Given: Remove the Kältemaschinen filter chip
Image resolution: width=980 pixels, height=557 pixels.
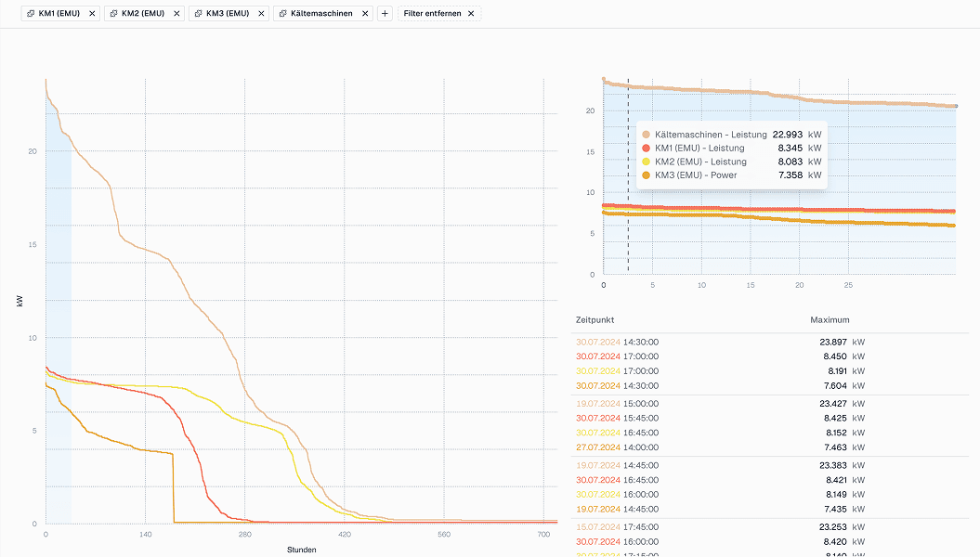Looking at the screenshot, I should pyautogui.click(x=365, y=14).
